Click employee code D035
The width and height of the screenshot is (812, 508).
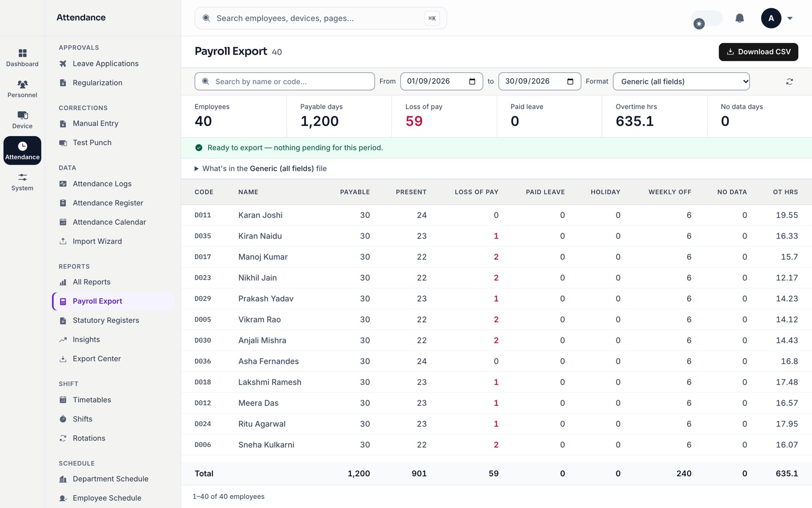202,236
